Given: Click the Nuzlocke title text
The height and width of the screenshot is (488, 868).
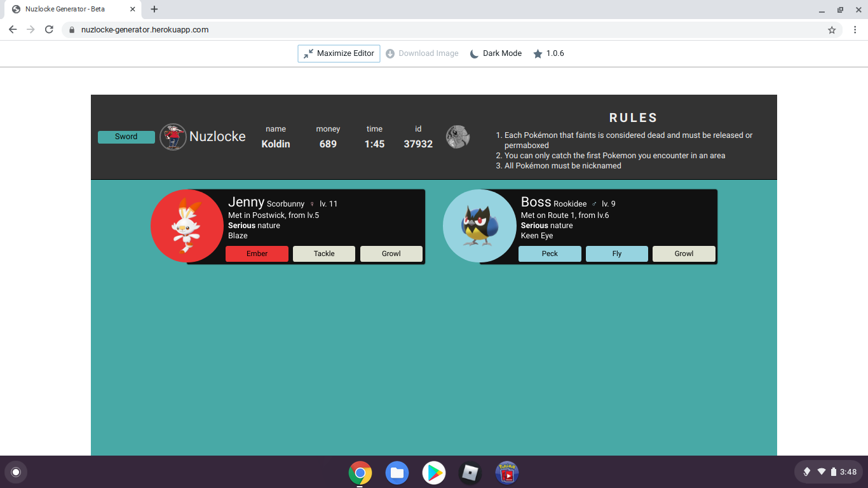Looking at the screenshot, I should point(217,137).
